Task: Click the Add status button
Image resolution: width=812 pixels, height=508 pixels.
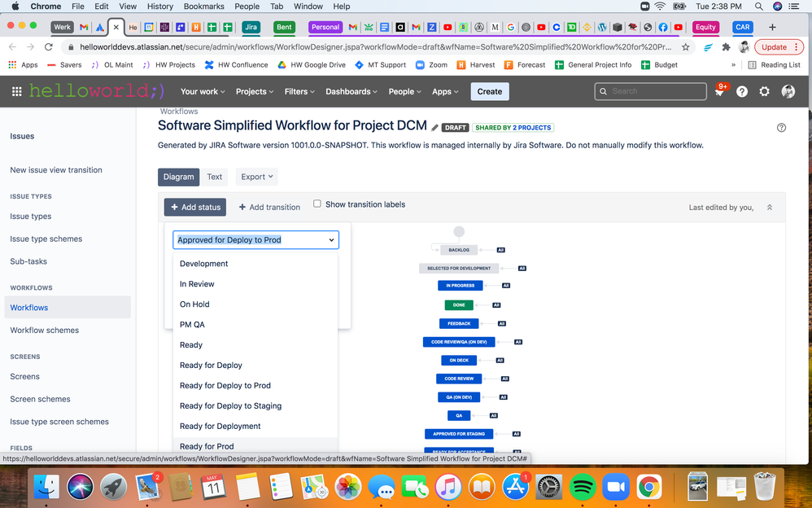Action: 195,207
